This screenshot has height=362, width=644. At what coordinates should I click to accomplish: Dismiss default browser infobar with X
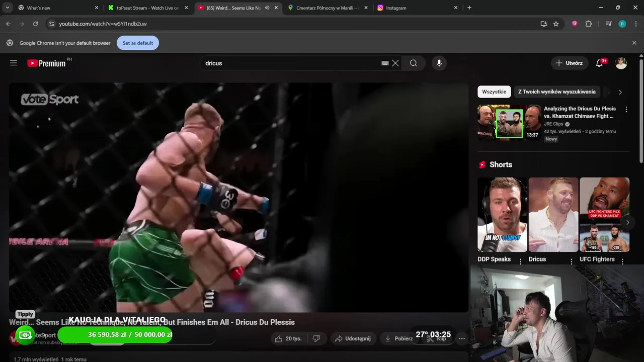(x=634, y=43)
